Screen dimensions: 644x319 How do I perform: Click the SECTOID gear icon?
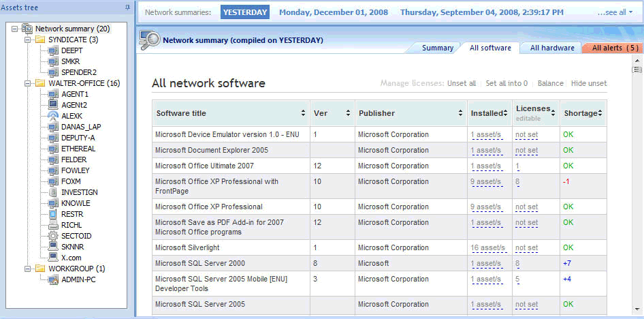coord(53,236)
